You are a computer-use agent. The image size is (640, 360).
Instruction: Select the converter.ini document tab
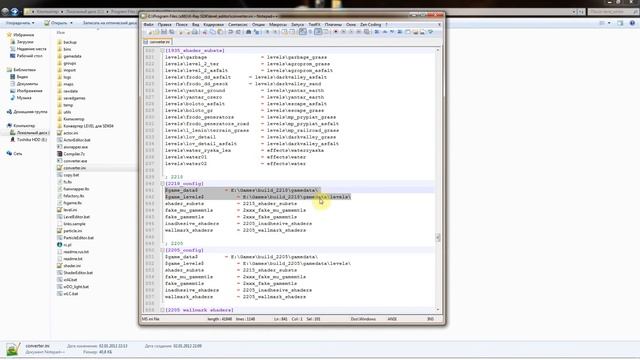coord(158,42)
